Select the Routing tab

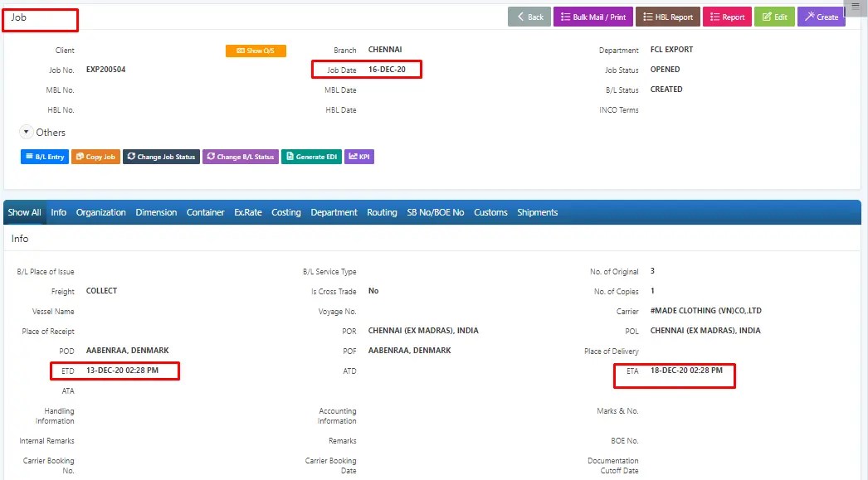click(382, 212)
